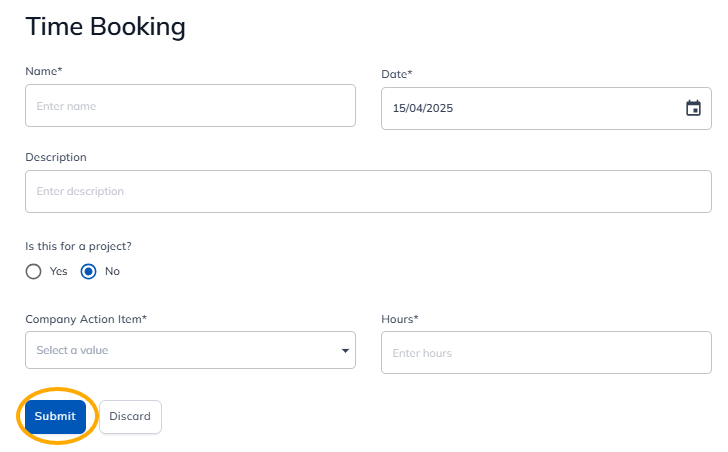Click the Company Action Item* label
Screen dimensions: 728x452
(x=86, y=319)
